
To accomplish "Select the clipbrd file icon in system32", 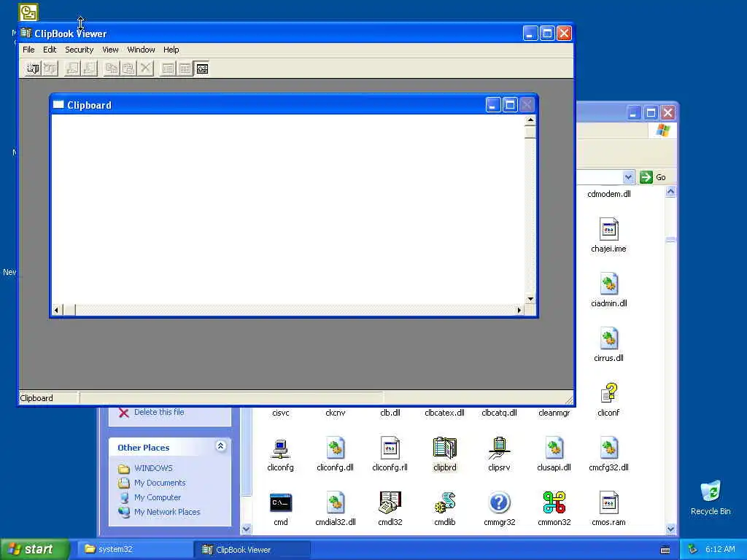I will pyautogui.click(x=444, y=448).
